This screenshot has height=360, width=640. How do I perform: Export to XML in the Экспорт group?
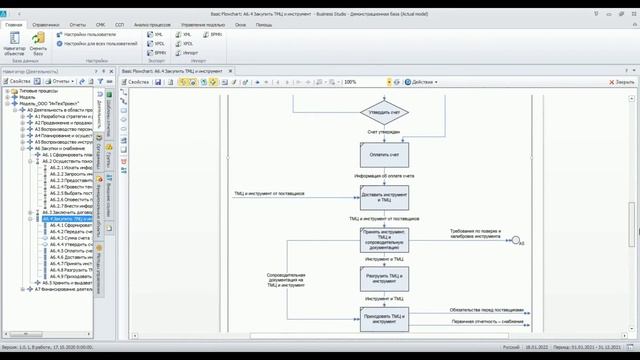(x=155, y=34)
